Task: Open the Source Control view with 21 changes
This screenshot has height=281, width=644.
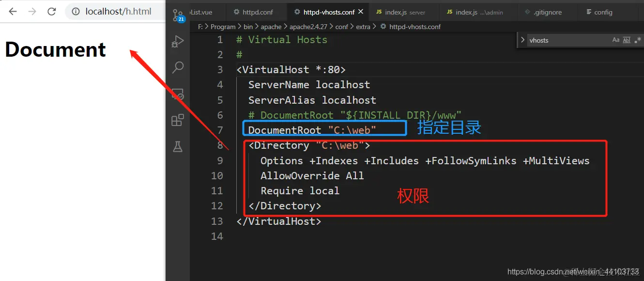Action: (178, 16)
